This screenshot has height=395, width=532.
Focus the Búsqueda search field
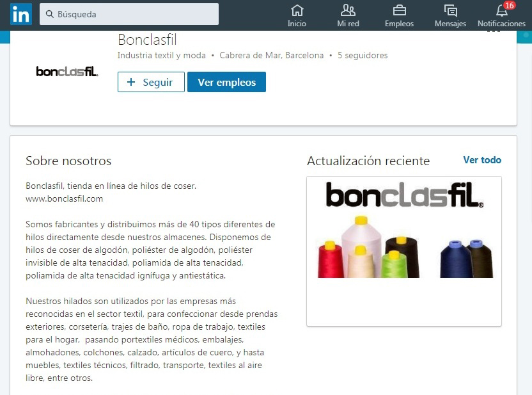[129, 14]
